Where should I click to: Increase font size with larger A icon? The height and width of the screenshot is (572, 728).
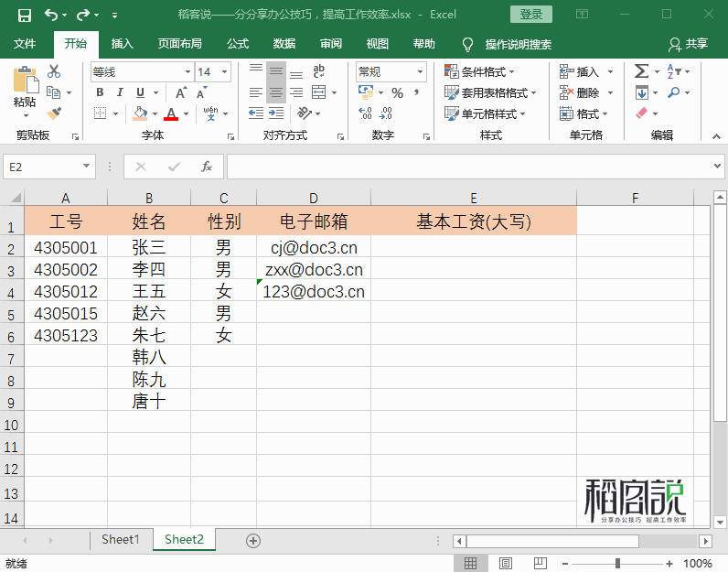[x=181, y=92]
